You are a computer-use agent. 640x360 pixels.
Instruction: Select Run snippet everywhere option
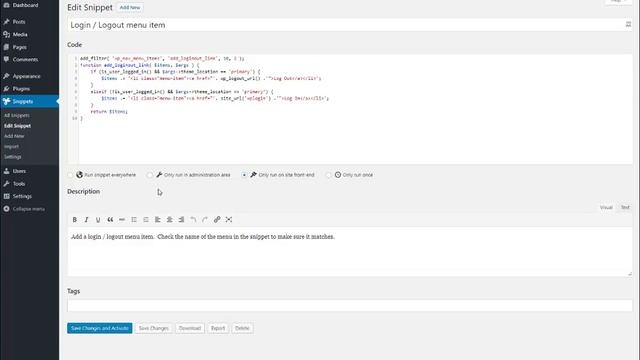(71, 175)
